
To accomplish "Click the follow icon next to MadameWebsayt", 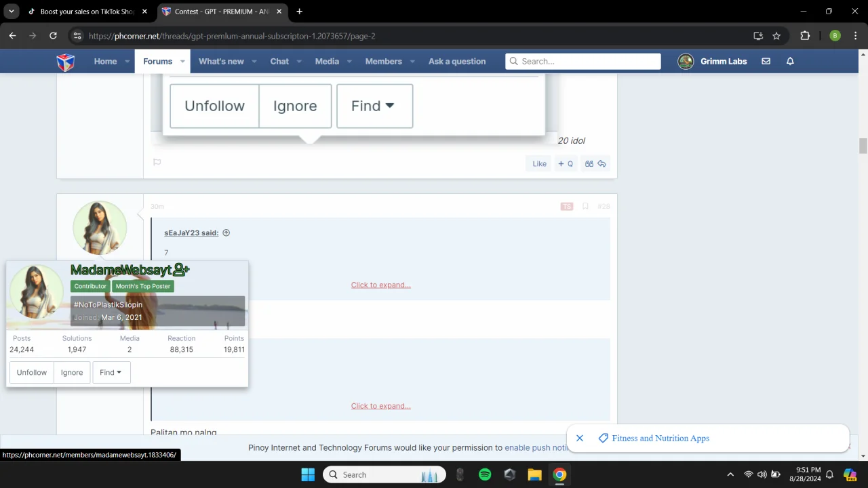I will (x=181, y=270).
